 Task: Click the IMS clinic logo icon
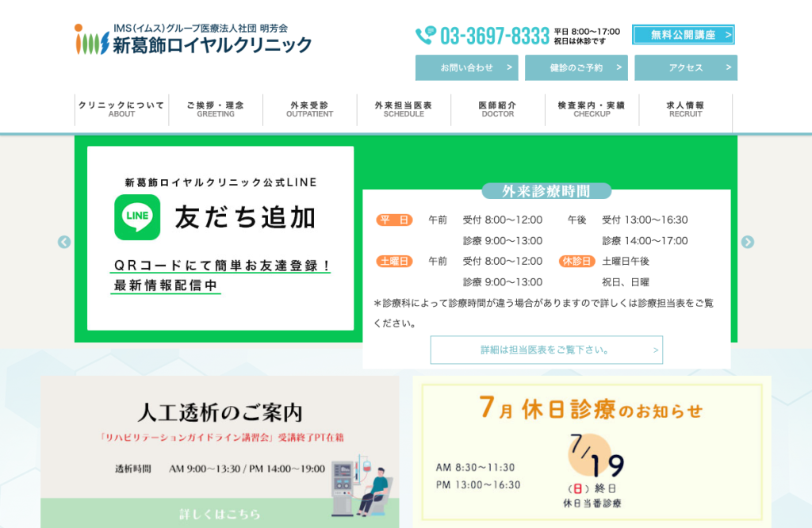click(x=92, y=40)
